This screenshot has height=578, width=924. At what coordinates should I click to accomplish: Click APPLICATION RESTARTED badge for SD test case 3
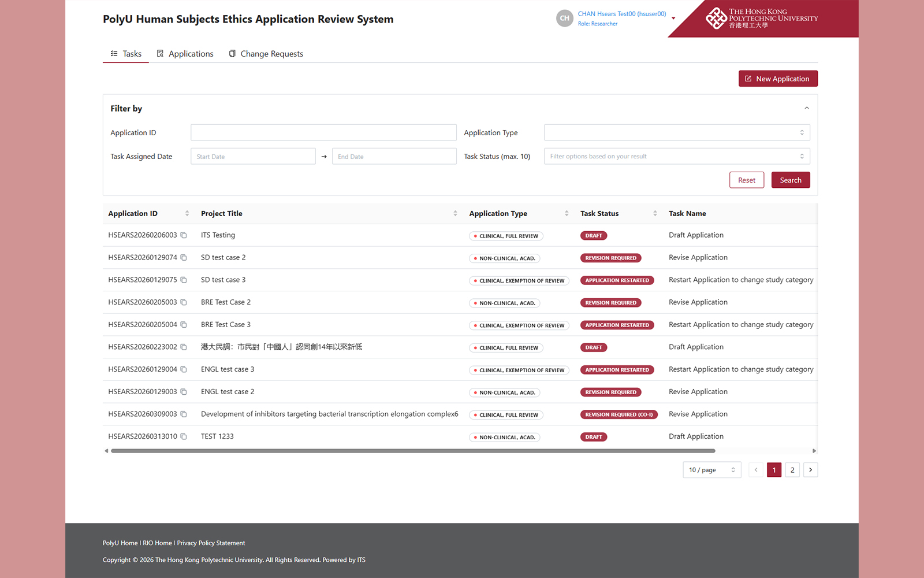(617, 280)
